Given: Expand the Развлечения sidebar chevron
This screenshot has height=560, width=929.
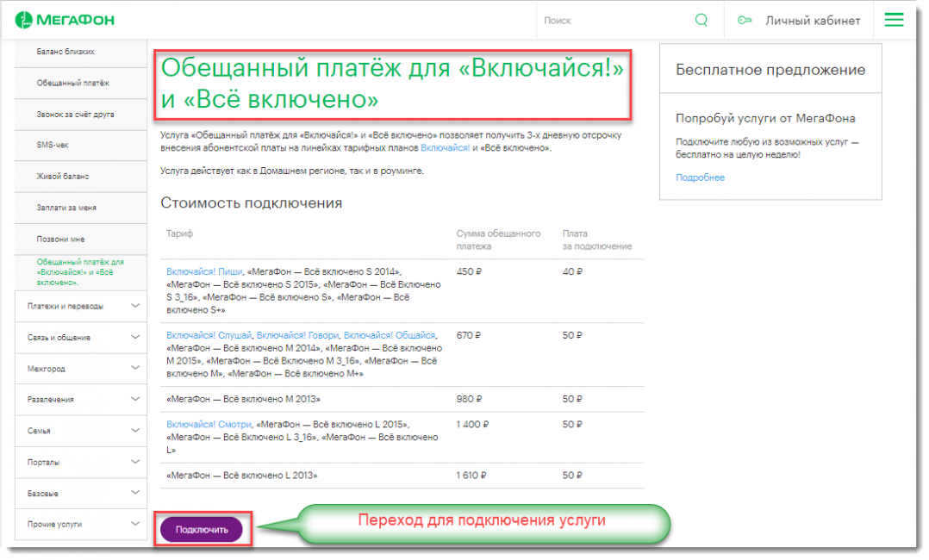Looking at the screenshot, I should 135,399.
